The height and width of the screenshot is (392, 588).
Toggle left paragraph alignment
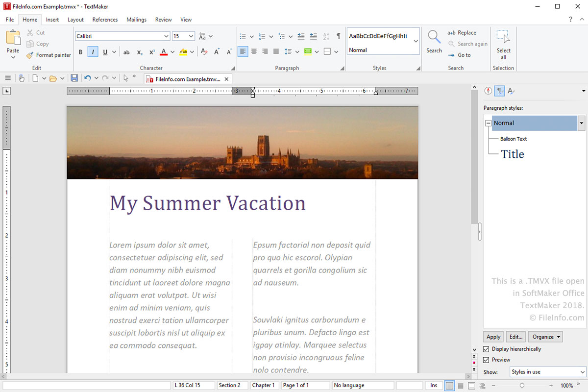tap(243, 51)
